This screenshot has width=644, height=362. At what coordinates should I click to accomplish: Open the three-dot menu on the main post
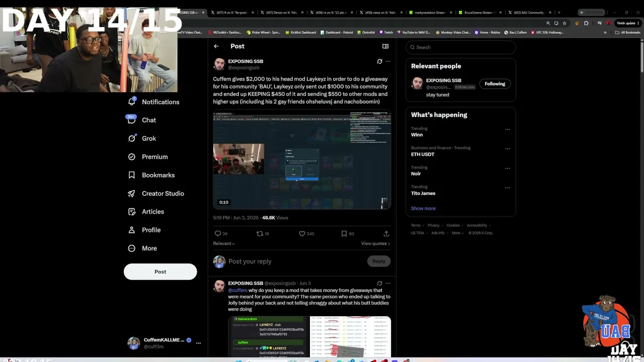(x=388, y=61)
